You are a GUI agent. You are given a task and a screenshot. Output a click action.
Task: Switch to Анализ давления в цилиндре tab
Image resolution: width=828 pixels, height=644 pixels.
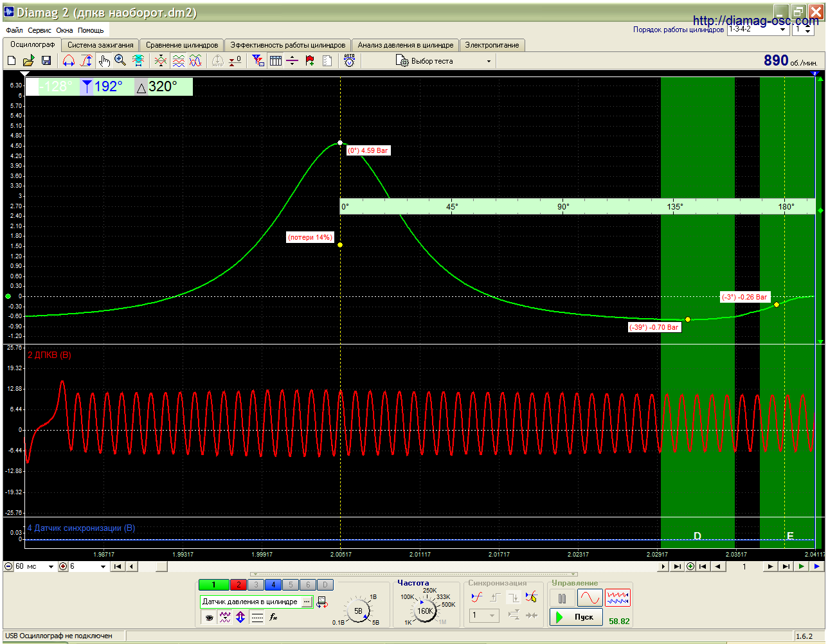(x=406, y=45)
